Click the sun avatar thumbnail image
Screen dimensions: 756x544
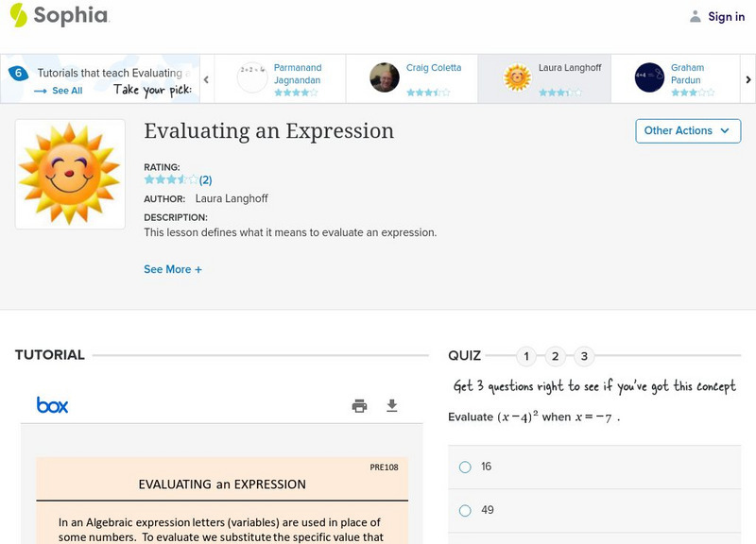pos(70,174)
